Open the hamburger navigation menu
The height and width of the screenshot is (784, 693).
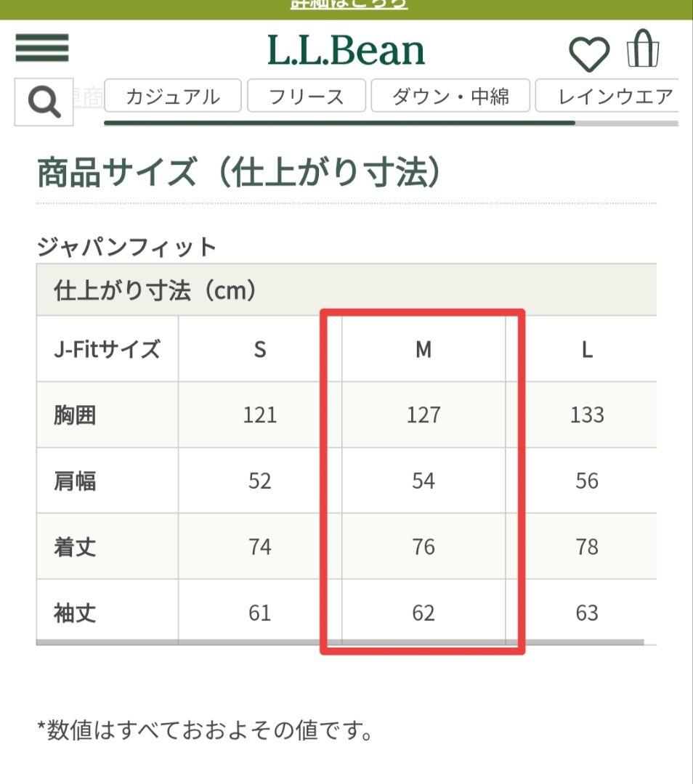click(x=42, y=49)
